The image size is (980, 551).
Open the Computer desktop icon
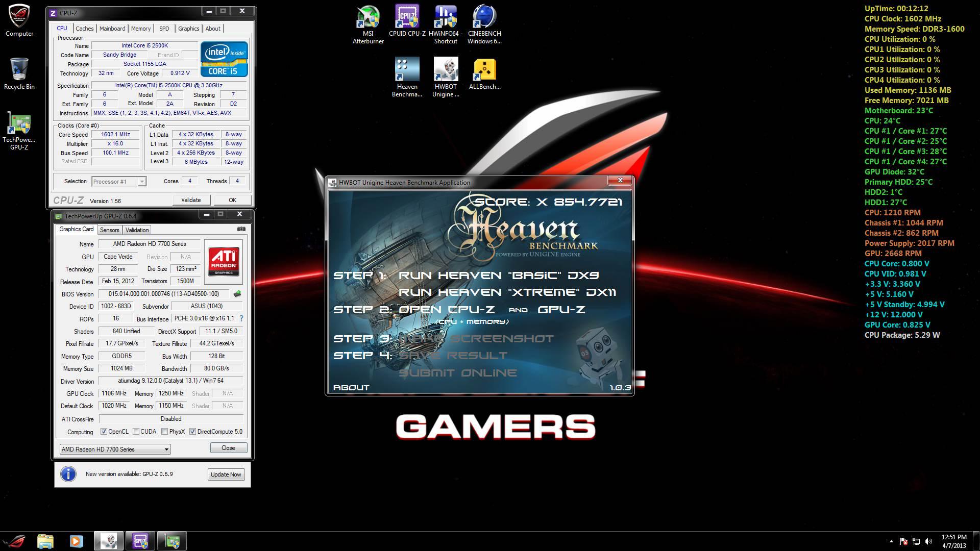point(19,21)
